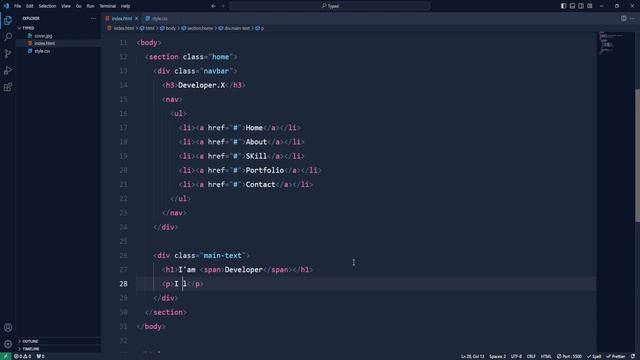
Task: Click the Spell checker status item
Action: (594, 356)
